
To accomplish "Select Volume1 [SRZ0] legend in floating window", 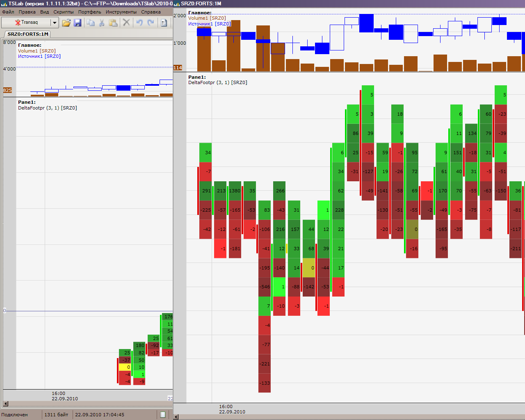I will 207,18.
